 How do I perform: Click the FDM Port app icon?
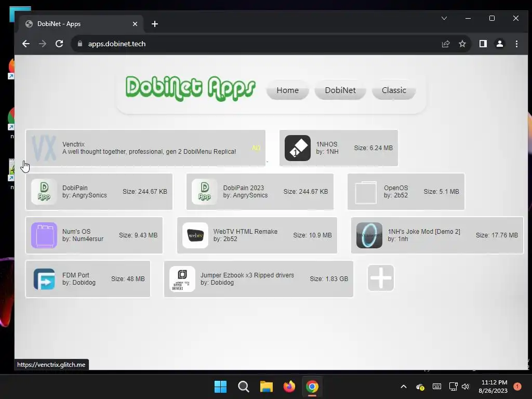click(x=44, y=279)
